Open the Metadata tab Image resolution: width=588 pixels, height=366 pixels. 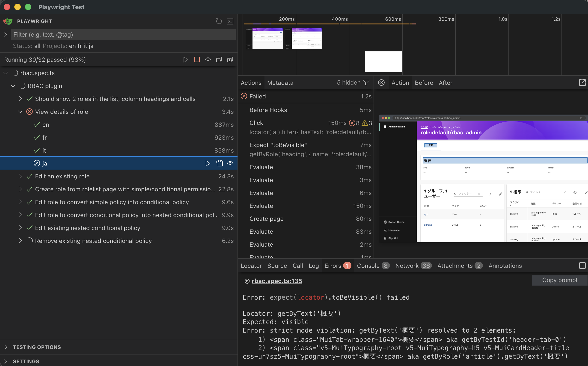[x=280, y=83]
